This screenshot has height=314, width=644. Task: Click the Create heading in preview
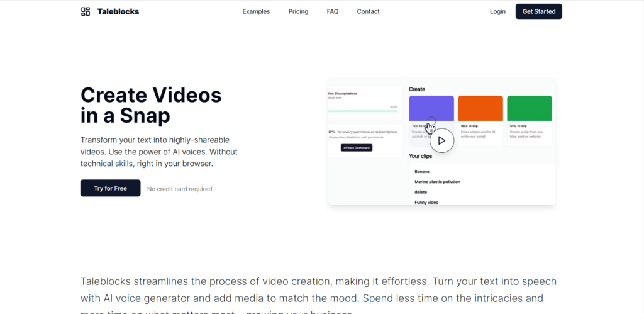coord(417,89)
